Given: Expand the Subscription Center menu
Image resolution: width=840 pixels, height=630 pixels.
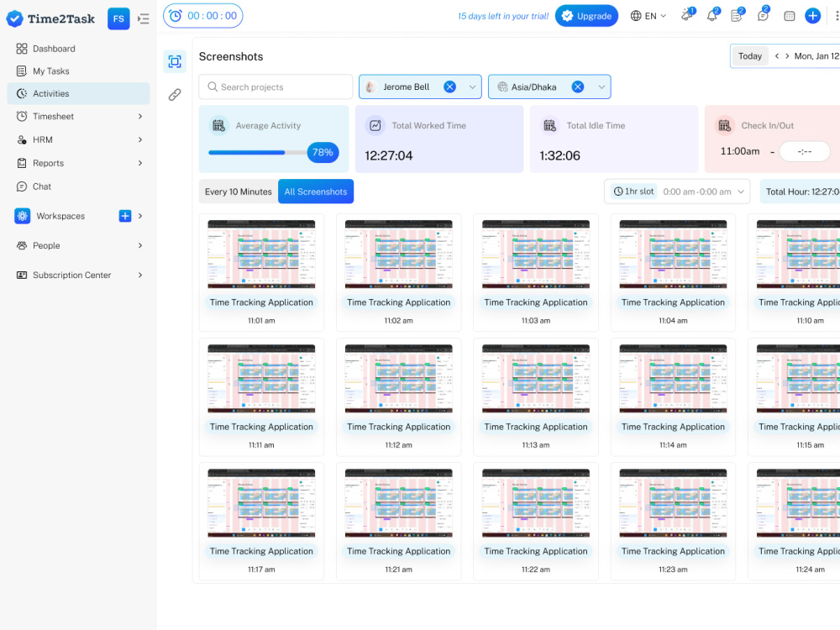Looking at the screenshot, I should click(140, 275).
